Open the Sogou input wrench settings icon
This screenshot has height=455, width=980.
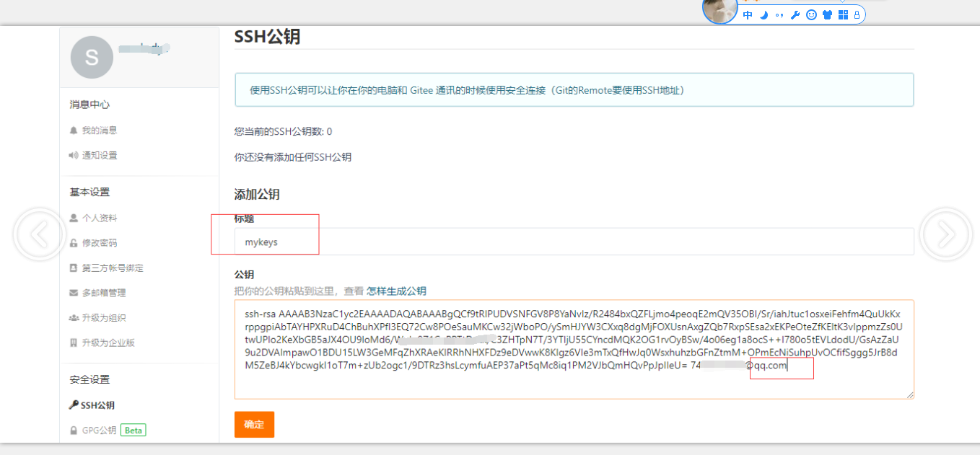click(x=795, y=14)
